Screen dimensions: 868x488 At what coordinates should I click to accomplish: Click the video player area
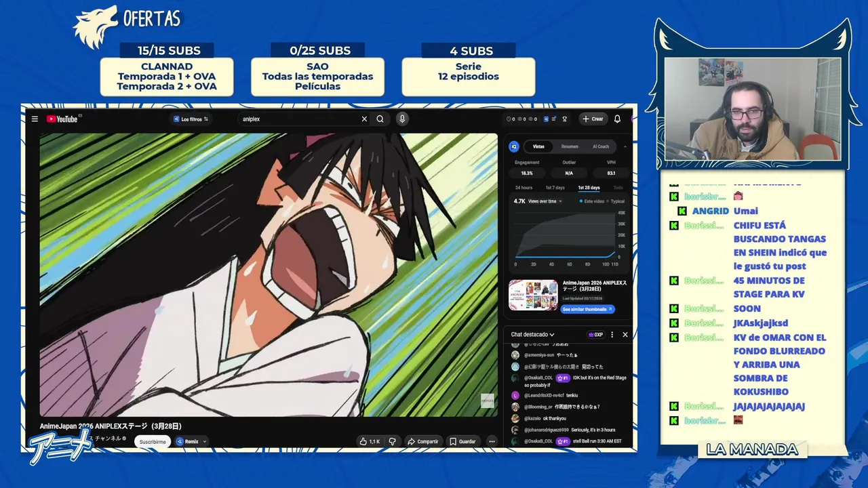[269, 274]
